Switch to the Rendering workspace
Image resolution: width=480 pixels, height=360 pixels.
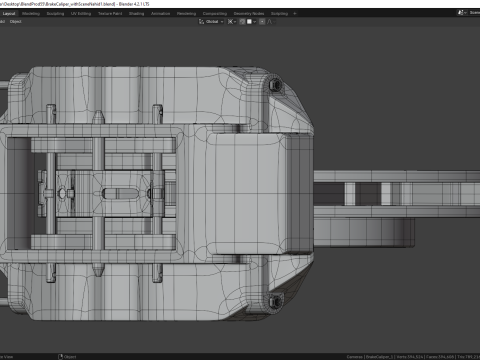[x=186, y=13]
